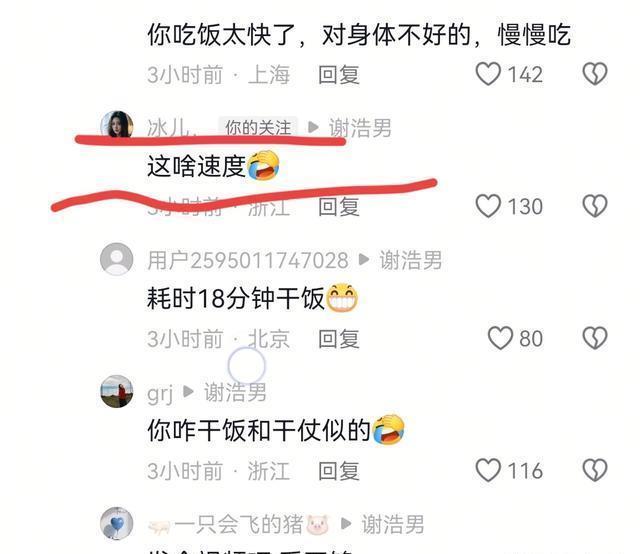Open username 一只会飞的猪
Image resolution: width=640 pixels, height=554 pixels.
tap(239, 525)
